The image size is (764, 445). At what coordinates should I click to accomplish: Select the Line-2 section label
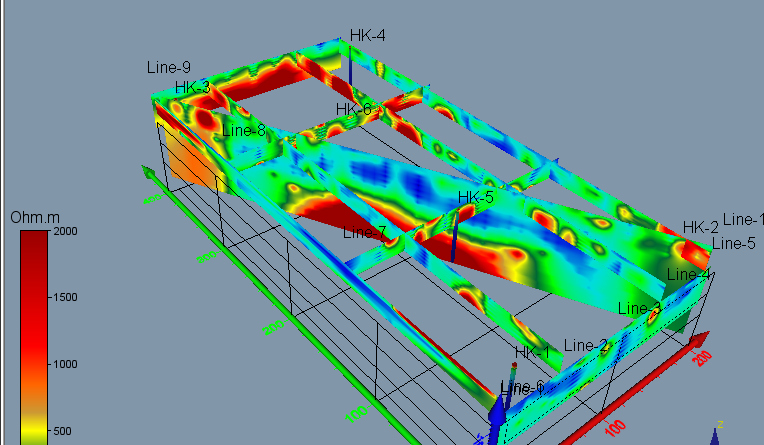pyautogui.click(x=586, y=345)
